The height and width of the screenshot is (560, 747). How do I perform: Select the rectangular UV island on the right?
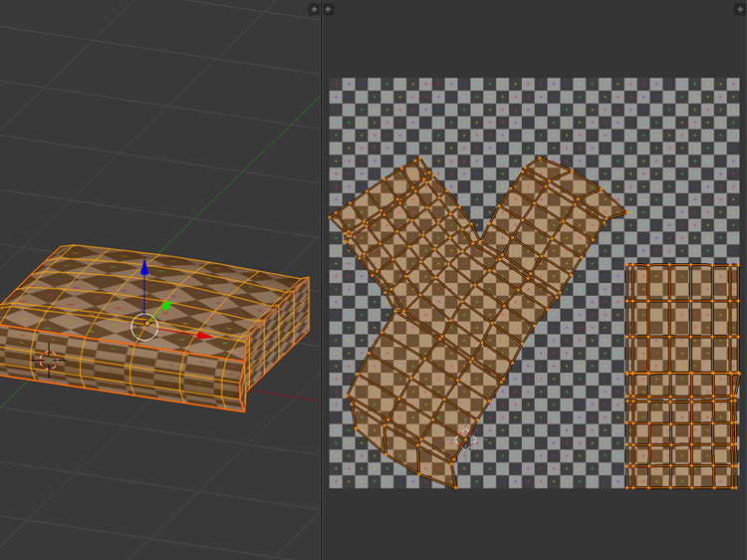(x=682, y=379)
